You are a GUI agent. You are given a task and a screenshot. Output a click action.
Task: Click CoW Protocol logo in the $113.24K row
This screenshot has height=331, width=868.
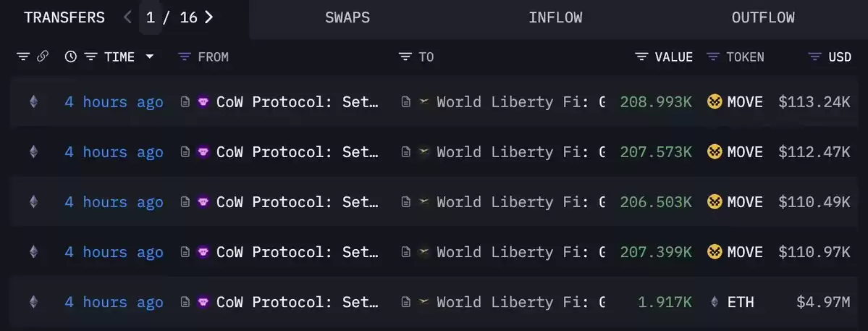[x=203, y=102]
